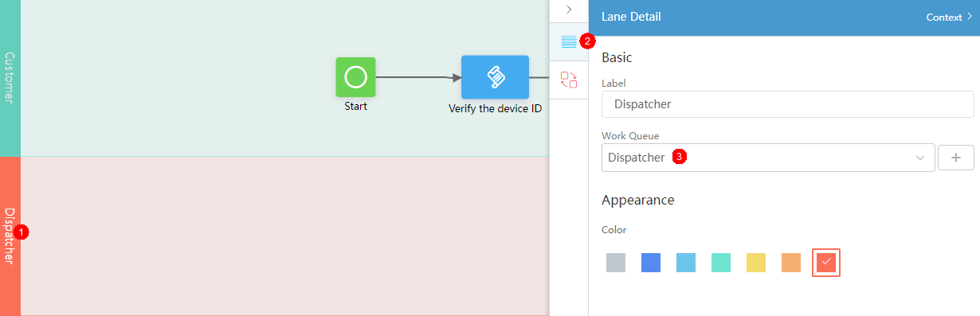This screenshot has width=980, height=316.
Task: Choose the blue lane color swatch
Action: [x=651, y=263]
